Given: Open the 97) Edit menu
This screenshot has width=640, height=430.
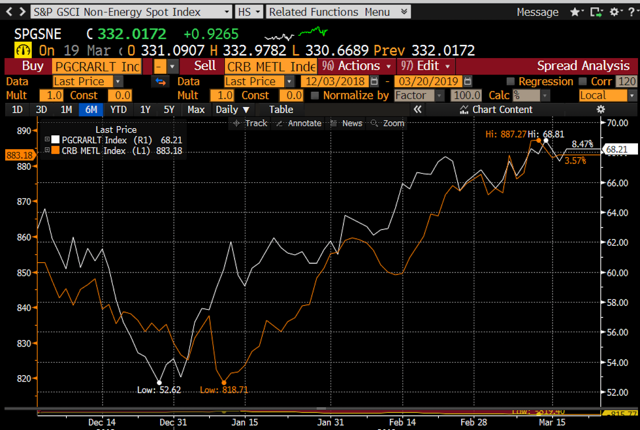Looking at the screenshot, I should [426, 66].
